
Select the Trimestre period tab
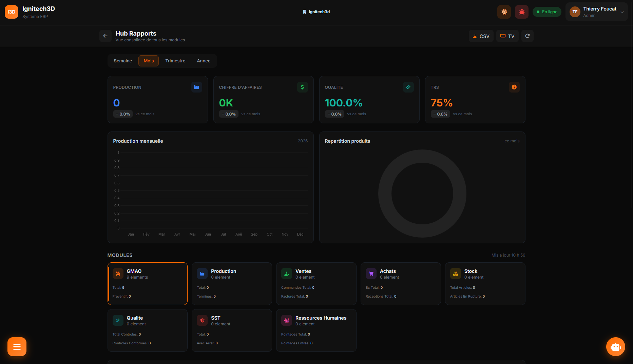[x=175, y=61]
